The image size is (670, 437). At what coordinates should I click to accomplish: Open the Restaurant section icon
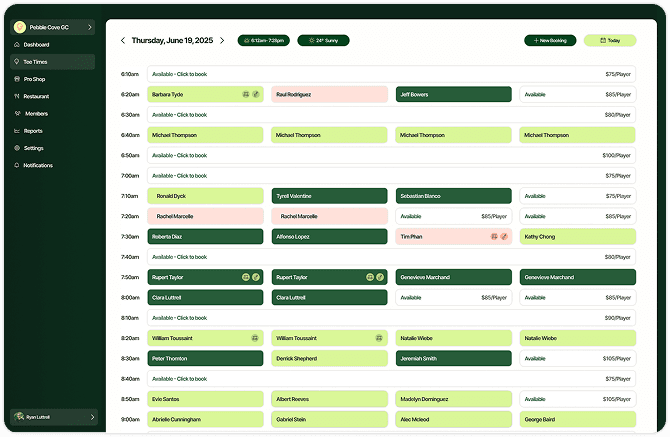(x=16, y=96)
